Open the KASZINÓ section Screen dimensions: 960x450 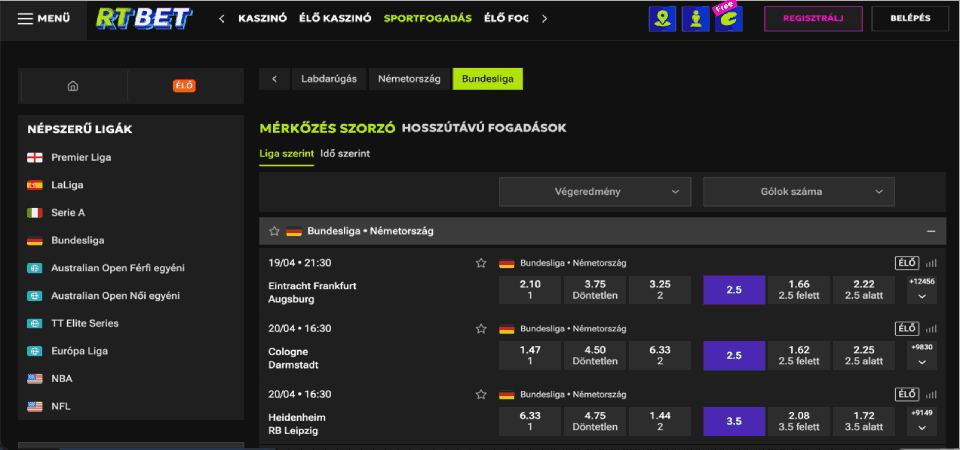263,18
